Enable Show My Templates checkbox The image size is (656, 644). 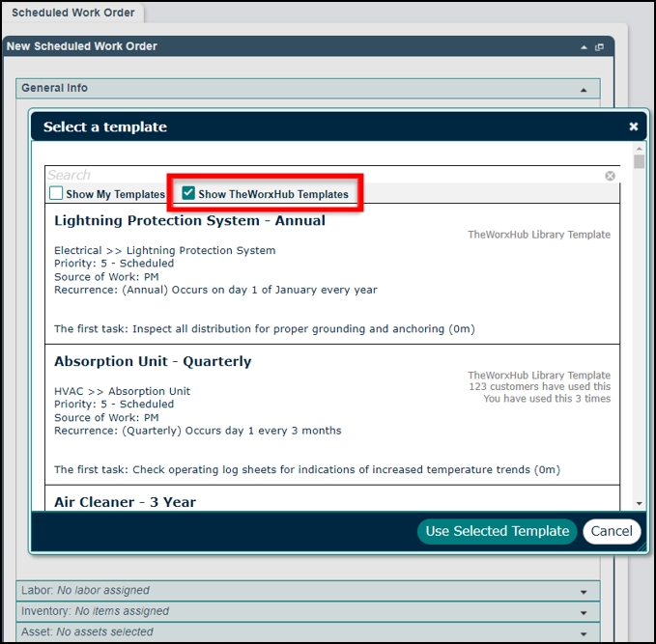[x=56, y=193]
